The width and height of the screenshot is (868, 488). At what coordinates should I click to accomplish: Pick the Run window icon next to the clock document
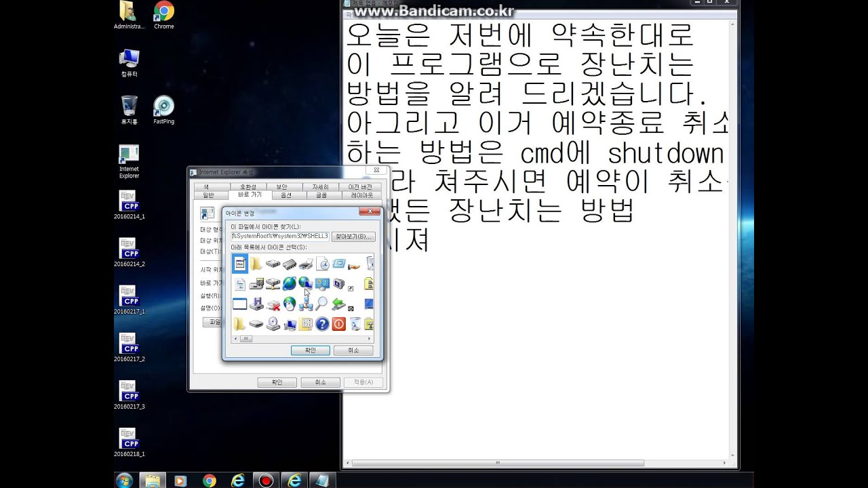coord(339,264)
